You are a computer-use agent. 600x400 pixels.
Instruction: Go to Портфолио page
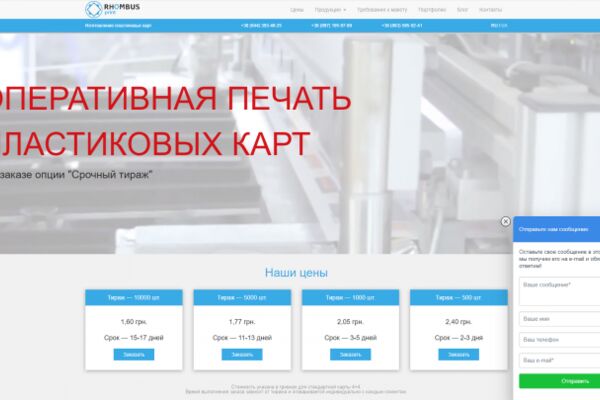click(x=432, y=10)
